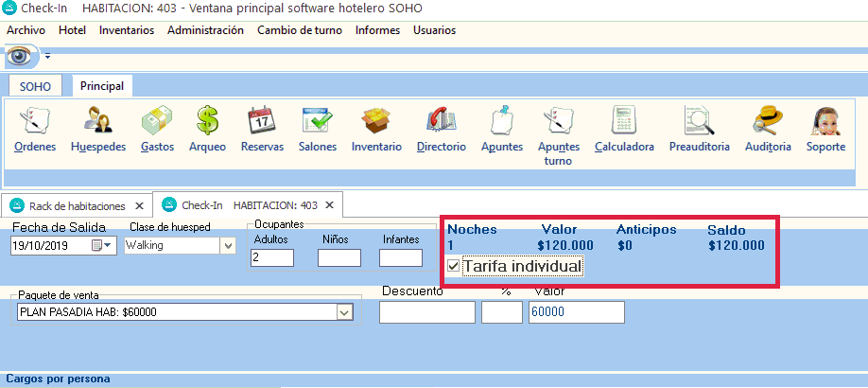Uncheck the Tarifa individual checkbox
The width and height of the screenshot is (868, 388).
pyautogui.click(x=453, y=267)
